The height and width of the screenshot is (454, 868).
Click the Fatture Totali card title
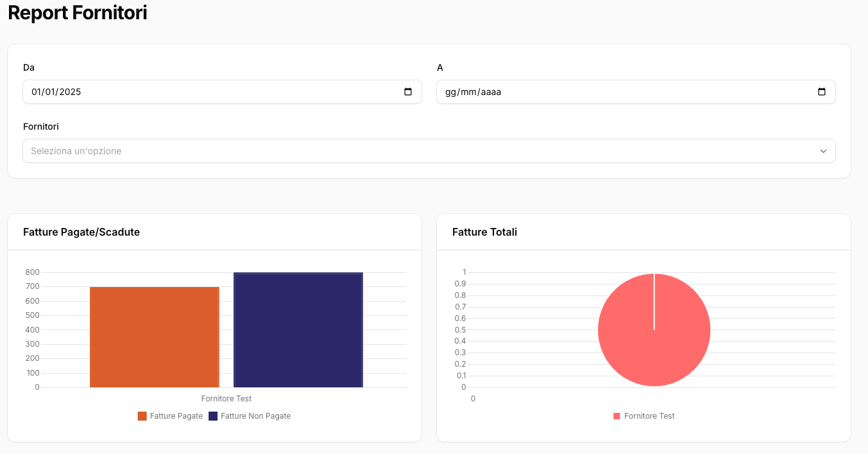(484, 232)
